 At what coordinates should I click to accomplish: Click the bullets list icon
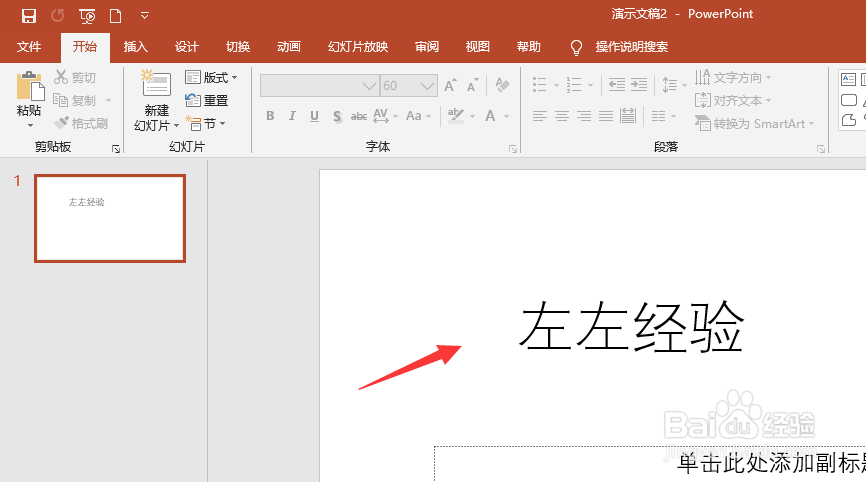pos(540,85)
